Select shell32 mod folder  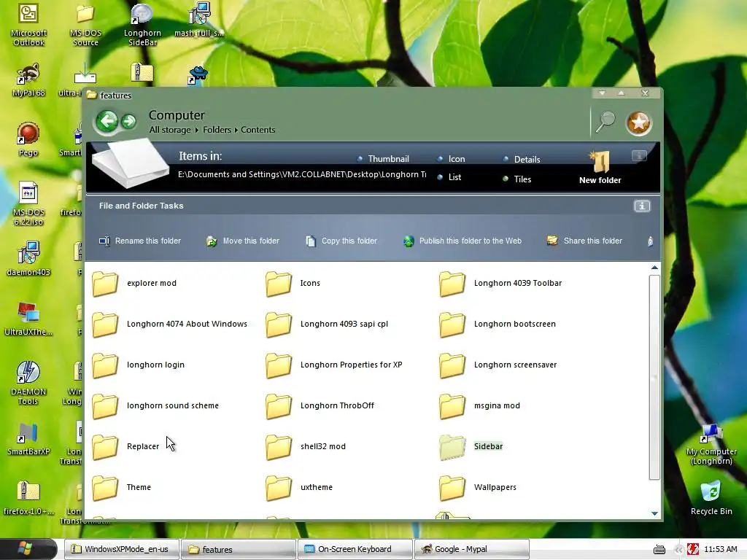tap(306, 447)
